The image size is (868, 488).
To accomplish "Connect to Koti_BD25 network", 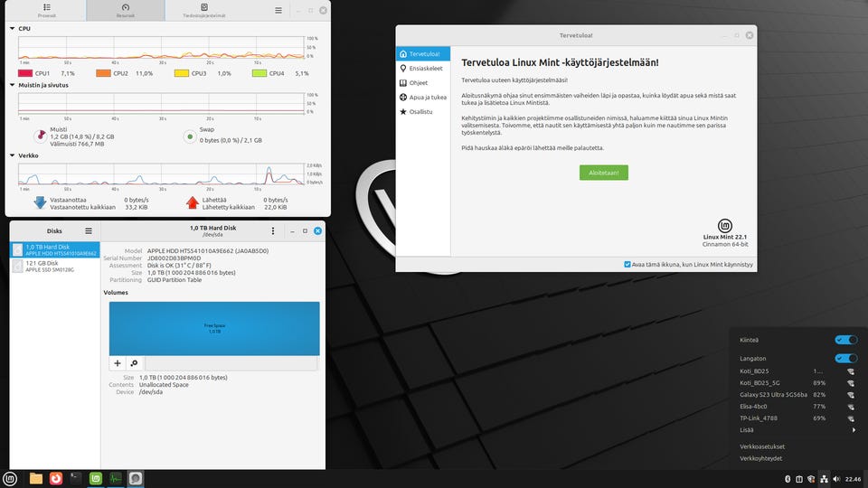I will point(798,371).
